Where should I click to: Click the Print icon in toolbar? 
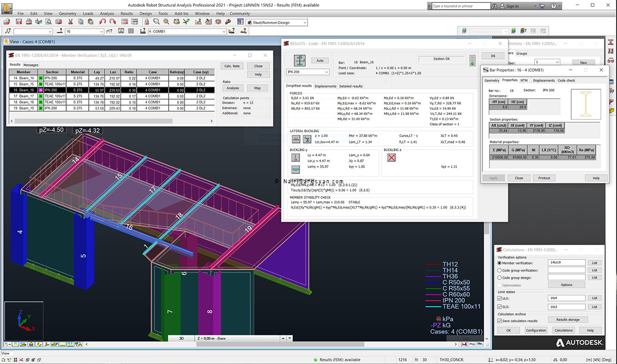coord(29,22)
